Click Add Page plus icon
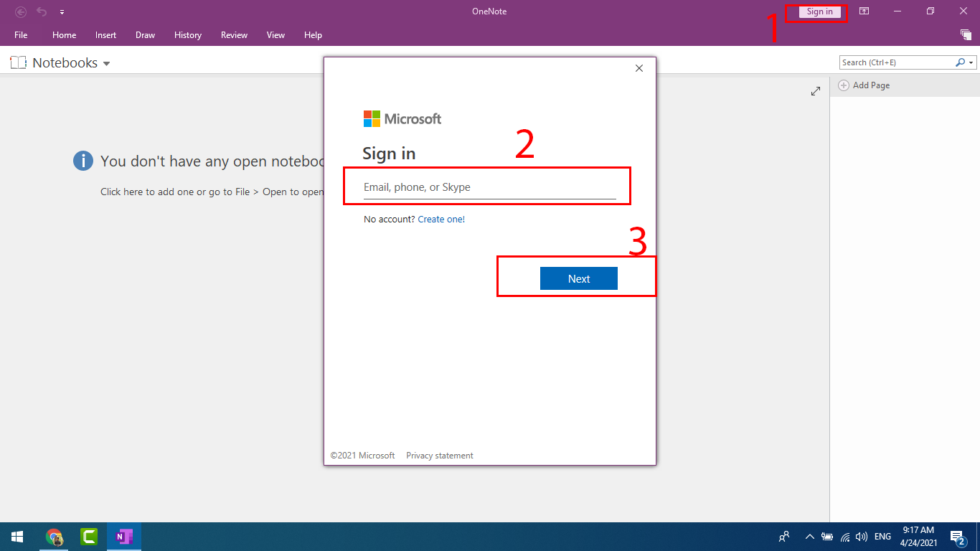The image size is (980, 551). 844,85
